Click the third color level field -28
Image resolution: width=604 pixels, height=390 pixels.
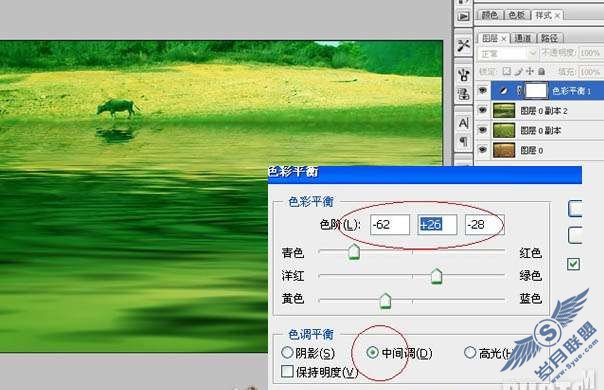(484, 225)
